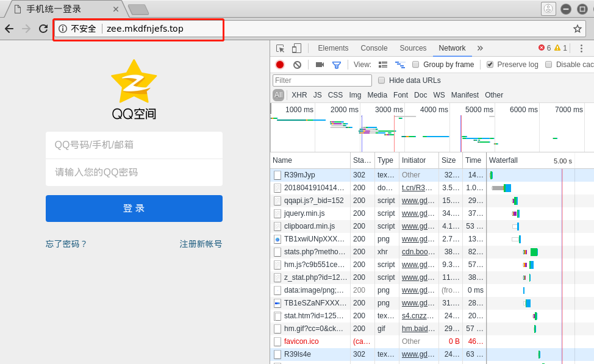Click the red error count indicator

[x=545, y=48]
